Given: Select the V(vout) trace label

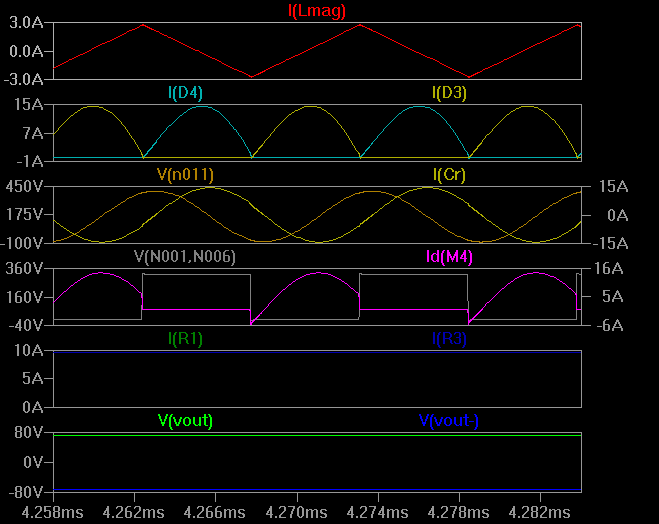Looking at the screenshot, I should pos(185,421).
